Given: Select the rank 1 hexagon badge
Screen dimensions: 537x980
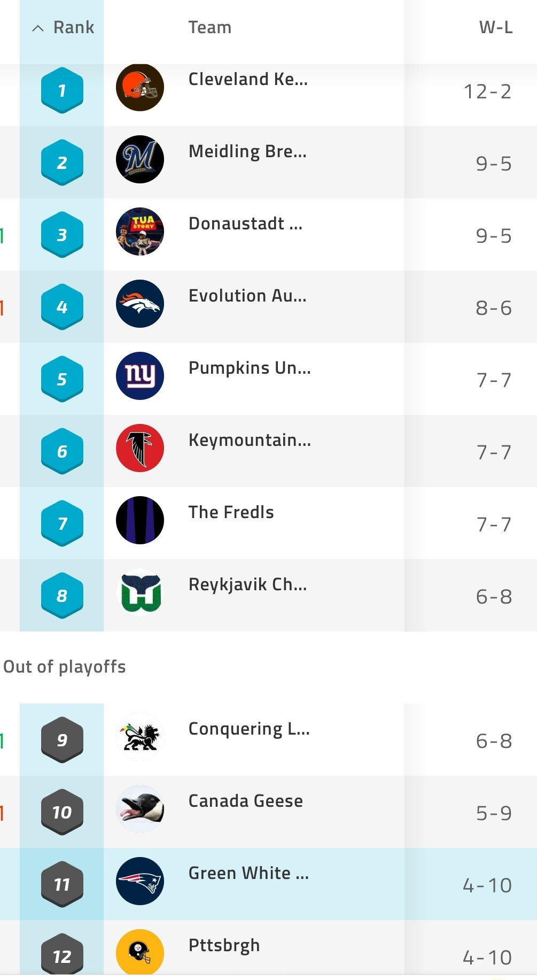Looking at the screenshot, I should coord(62,90).
